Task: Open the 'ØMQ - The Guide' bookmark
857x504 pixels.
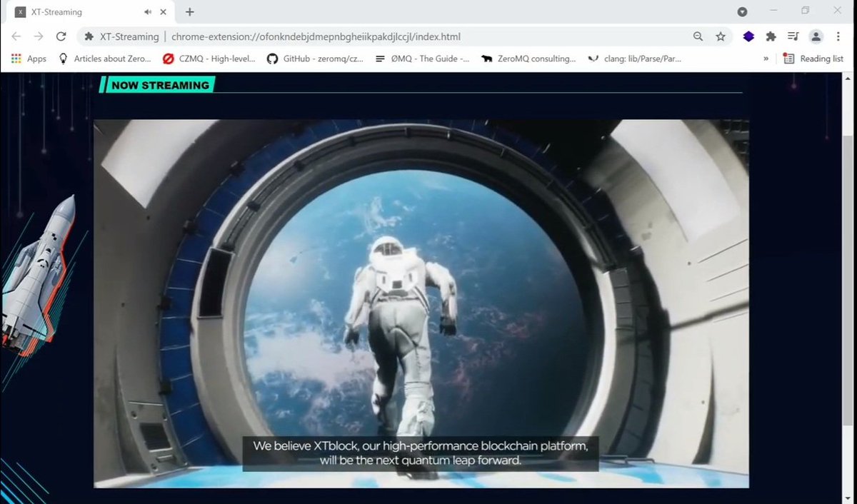Action: click(423, 59)
